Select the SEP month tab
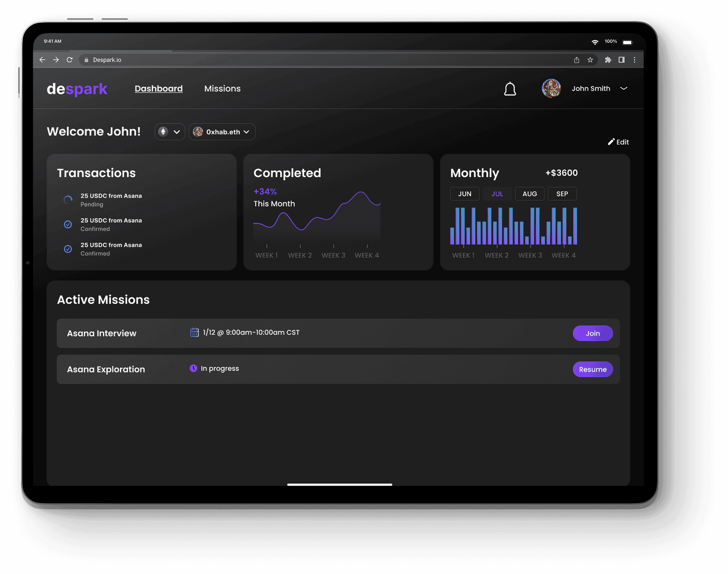Viewport: 728px width, 574px height. click(x=562, y=194)
